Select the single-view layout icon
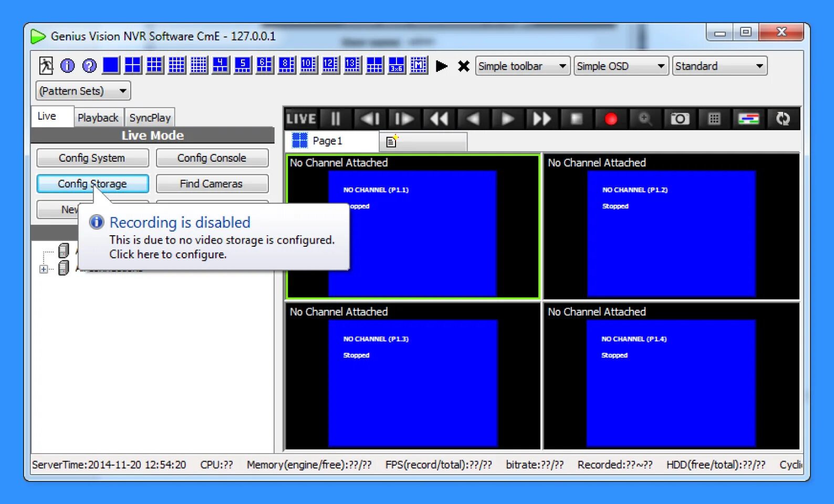Screen dimensions: 834x504 pyautogui.click(x=111, y=65)
